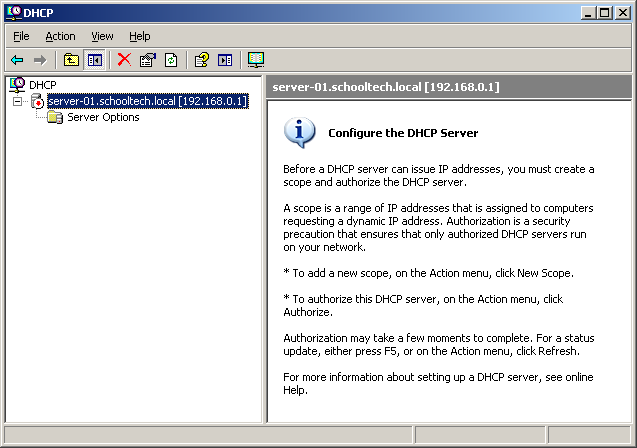Collapse the server-01.schooltech.local tree node
Viewport: 637px width, 448px height.
pyautogui.click(x=17, y=102)
